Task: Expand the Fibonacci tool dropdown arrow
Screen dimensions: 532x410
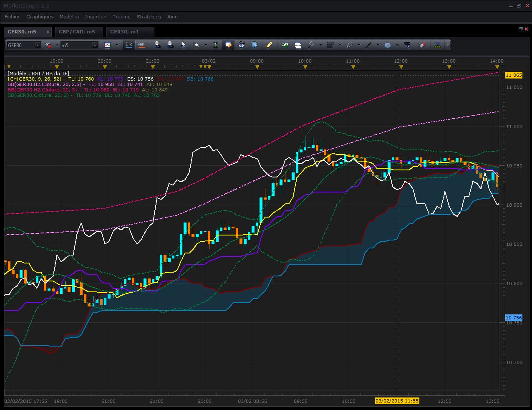Action: point(340,45)
